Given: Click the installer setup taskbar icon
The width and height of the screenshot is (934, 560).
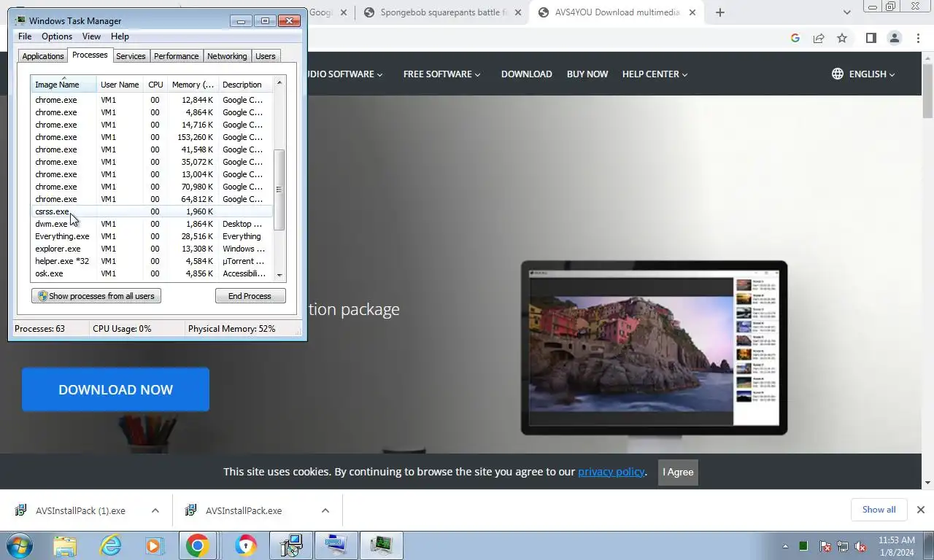Looking at the screenshot, I should click(x=291, y=545).
